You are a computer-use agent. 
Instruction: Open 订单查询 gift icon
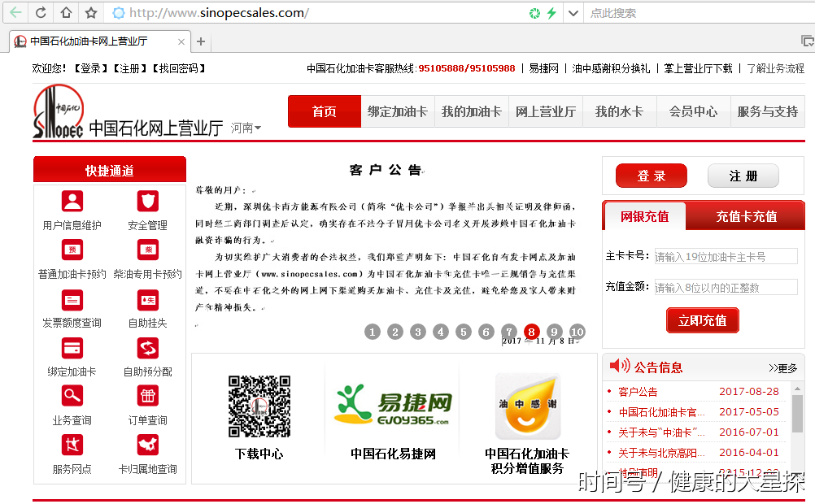click(147, 397)
